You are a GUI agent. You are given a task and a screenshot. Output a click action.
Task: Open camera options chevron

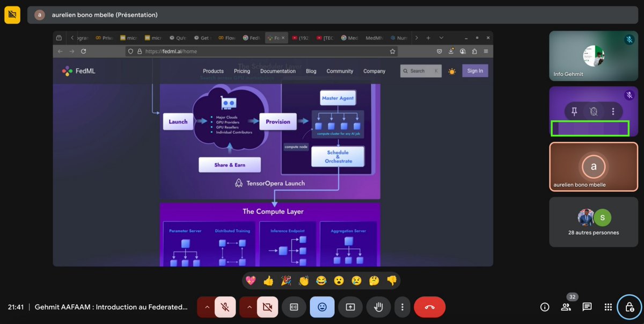click(248, 307)
